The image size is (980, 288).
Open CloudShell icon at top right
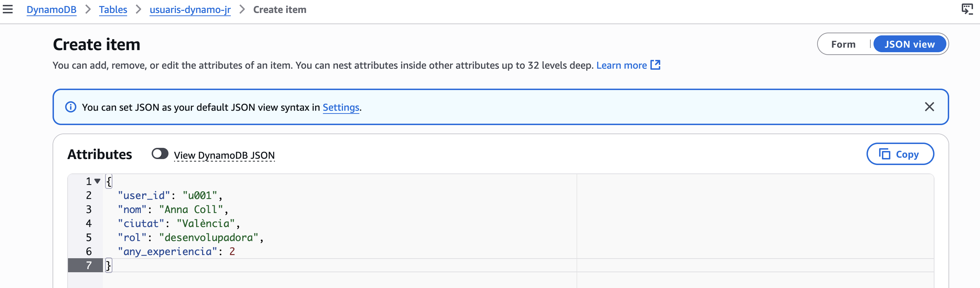pyautogui.click(x=967, y=9)
